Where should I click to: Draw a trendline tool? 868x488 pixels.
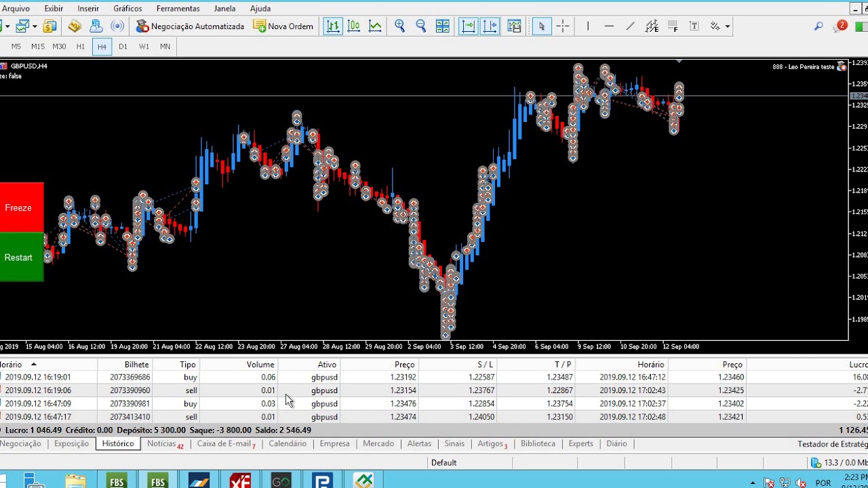click(631, 26)
